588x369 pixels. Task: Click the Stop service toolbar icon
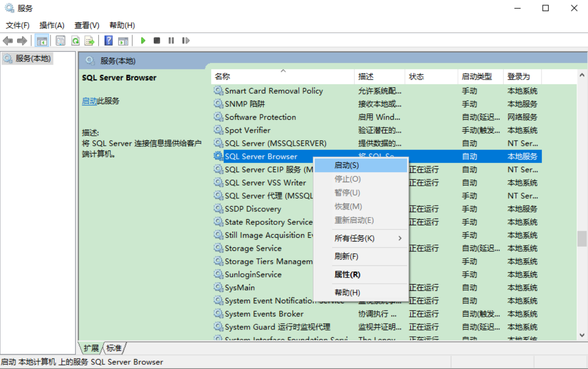coord(157,41)
